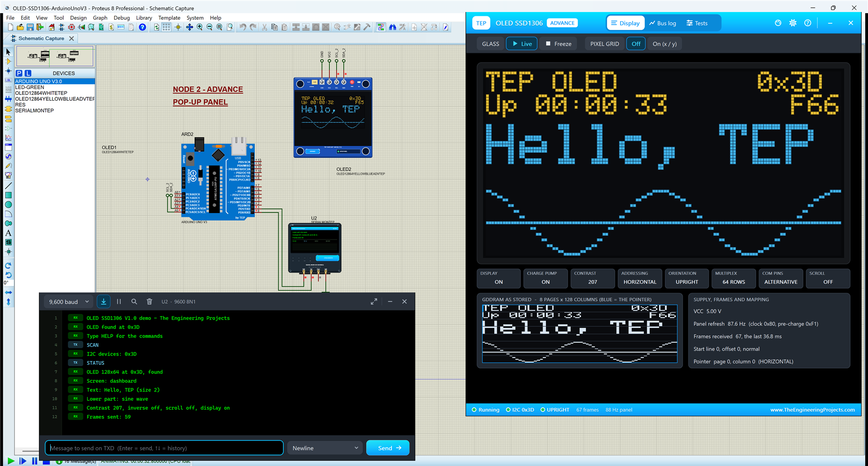This screenshot has height=466, width=868.
Task: Open the OLED panel help icon
Action: click(x=808, y=23)
